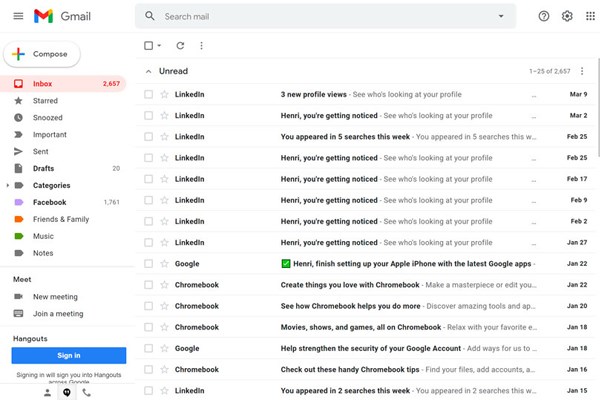Star the LinkedIn email dated Jan 15
This screenshot has height=400, width=600.
pos(164,390)
